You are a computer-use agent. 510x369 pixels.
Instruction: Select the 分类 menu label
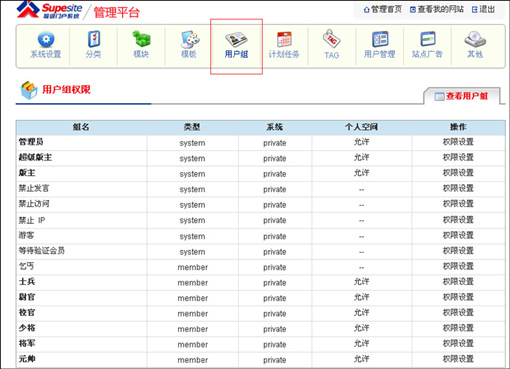[x=93, y=54]
